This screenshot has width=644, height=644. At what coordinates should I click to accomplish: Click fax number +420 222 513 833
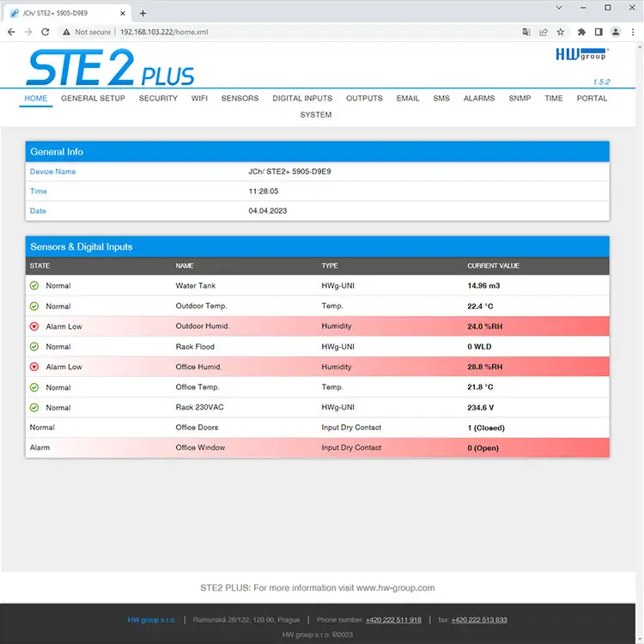tap(479, 620)
